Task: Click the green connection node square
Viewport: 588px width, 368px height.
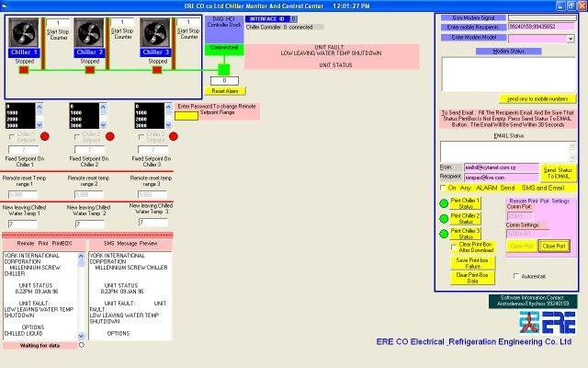Action: point(224,70)
